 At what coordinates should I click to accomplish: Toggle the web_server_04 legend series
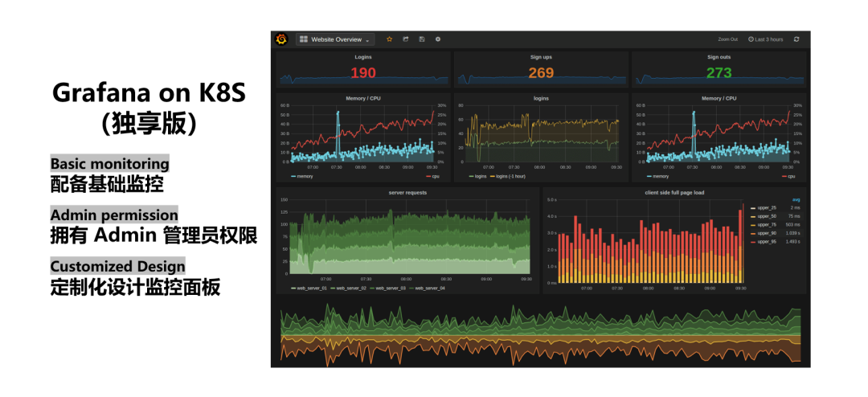(427, 288)
